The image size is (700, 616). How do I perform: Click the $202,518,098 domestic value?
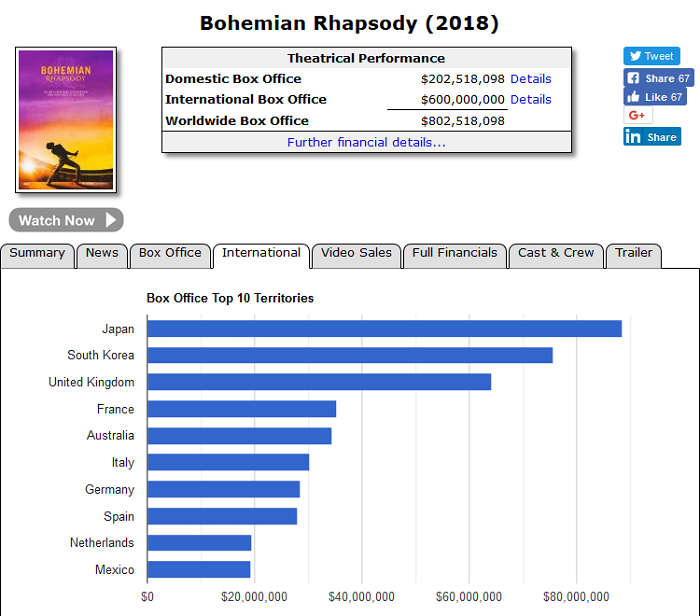tap(462, 79)
